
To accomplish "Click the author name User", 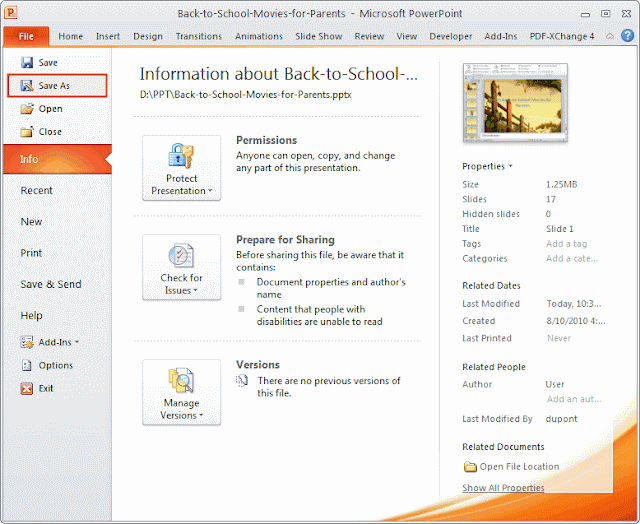I will [555, 384].
